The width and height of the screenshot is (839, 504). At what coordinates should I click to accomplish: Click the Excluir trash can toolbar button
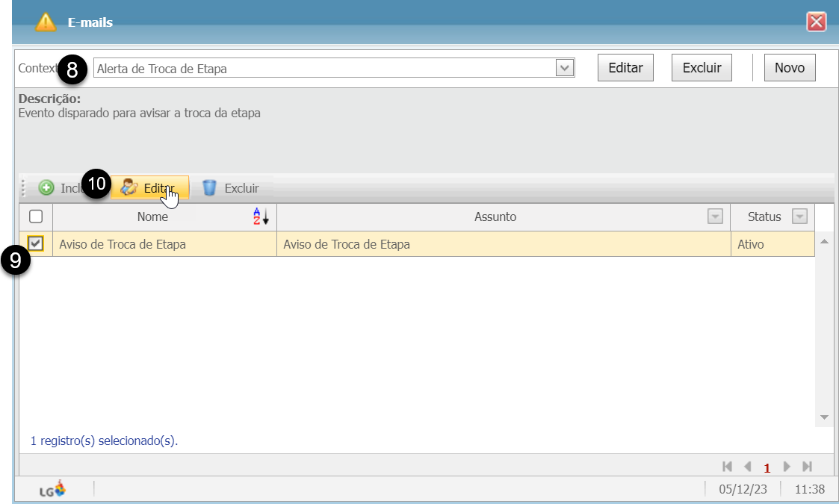click(230, 188)
